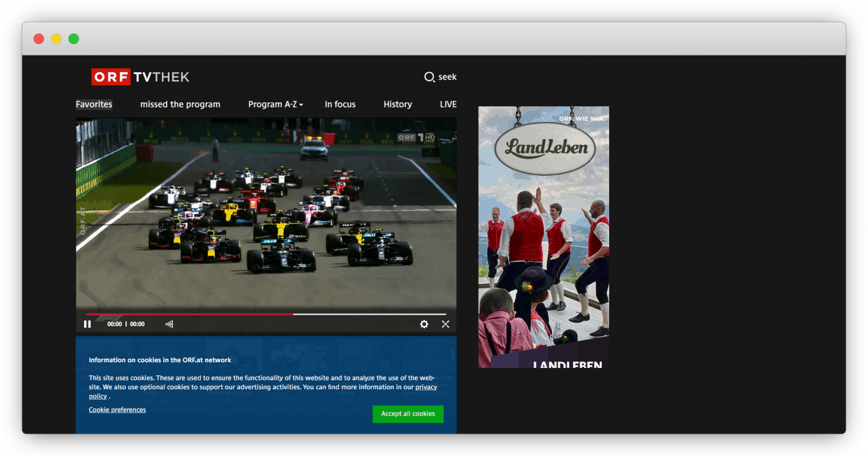This screenshot has height=456, width=868.
Task: Open the LandLeben advertisement banner
Action: 544,237
